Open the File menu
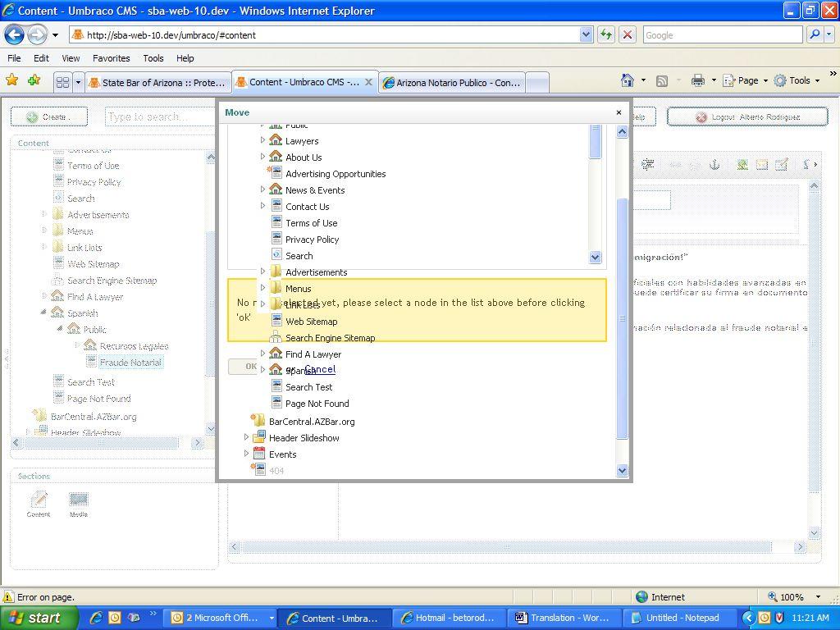This screenshot has height=630, width=840. click(x=14, y=58)
